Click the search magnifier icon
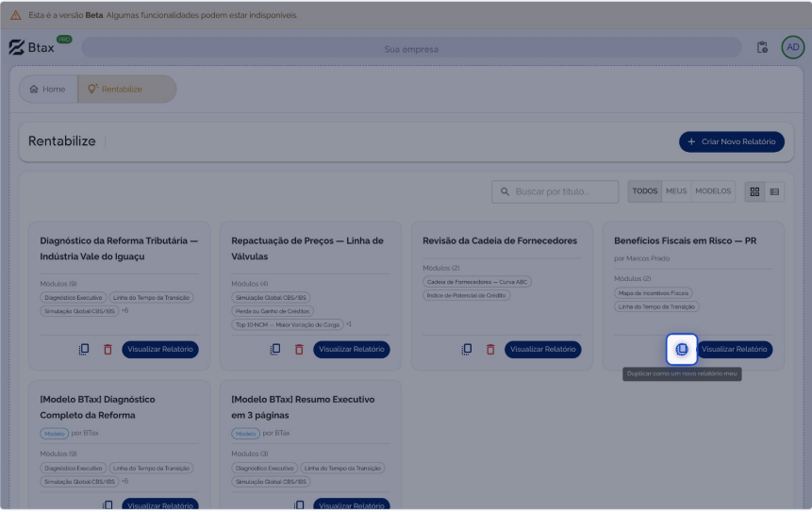This screenshot has height=512, width=812. click(505, 191)
